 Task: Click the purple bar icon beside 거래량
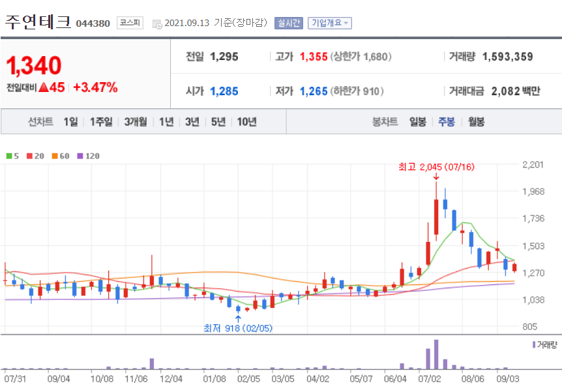pos(534,344)
